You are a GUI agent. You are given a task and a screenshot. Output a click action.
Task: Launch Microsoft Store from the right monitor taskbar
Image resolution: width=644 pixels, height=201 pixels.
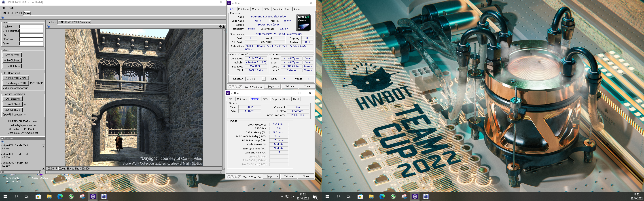[x=360, y=197]
